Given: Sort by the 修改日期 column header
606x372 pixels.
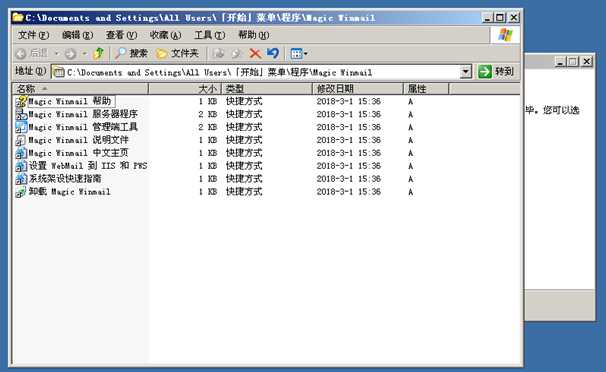Looking at the screenshot, I should tap(358, 89).
